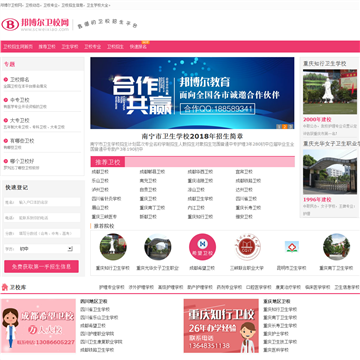Open the 成都希望卫校 round pink logo

pyautogui.click(x=202, y=247)
